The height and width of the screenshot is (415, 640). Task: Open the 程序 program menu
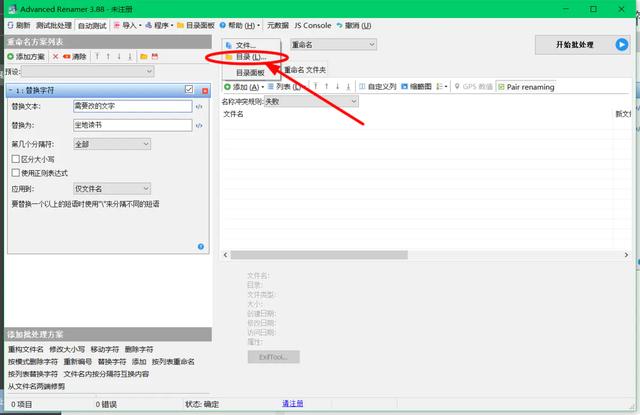point(159,25)
